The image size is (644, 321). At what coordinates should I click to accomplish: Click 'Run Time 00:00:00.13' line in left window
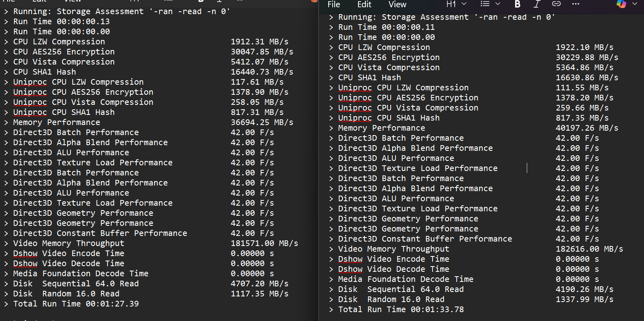(61, 21)
